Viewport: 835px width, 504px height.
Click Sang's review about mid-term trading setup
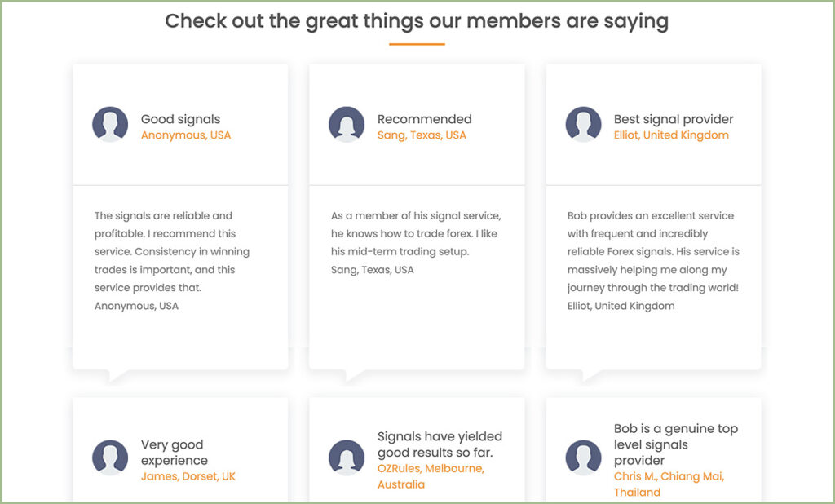416,233
